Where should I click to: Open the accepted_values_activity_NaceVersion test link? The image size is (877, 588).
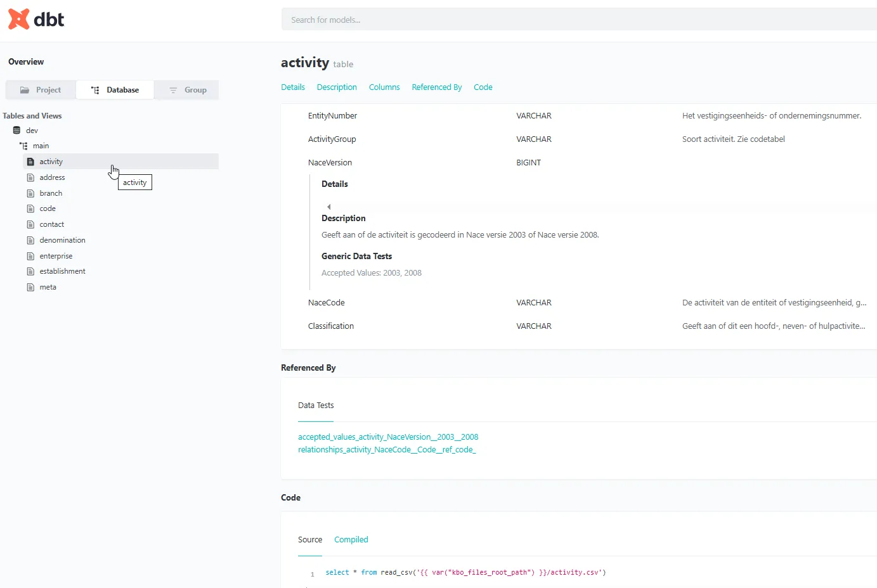[x=388, y=437]
